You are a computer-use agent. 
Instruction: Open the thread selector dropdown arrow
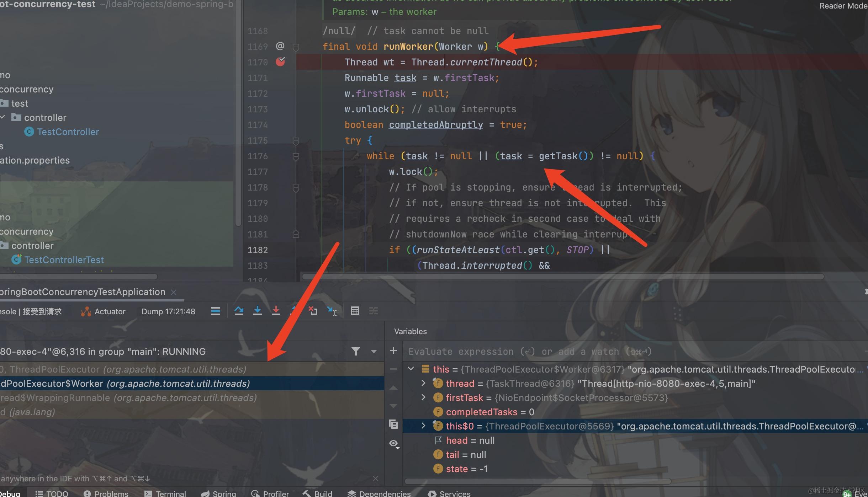point(374,351)
